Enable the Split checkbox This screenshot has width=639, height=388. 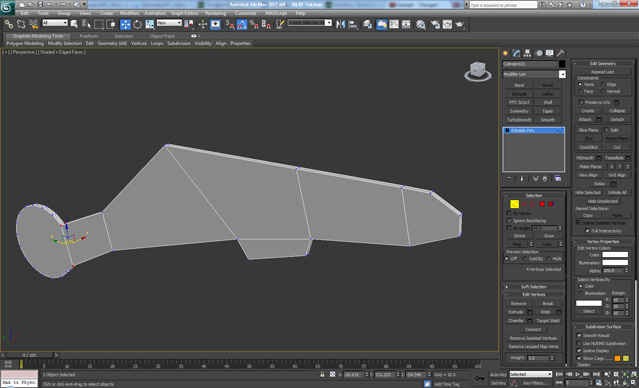tap(606, 130)
